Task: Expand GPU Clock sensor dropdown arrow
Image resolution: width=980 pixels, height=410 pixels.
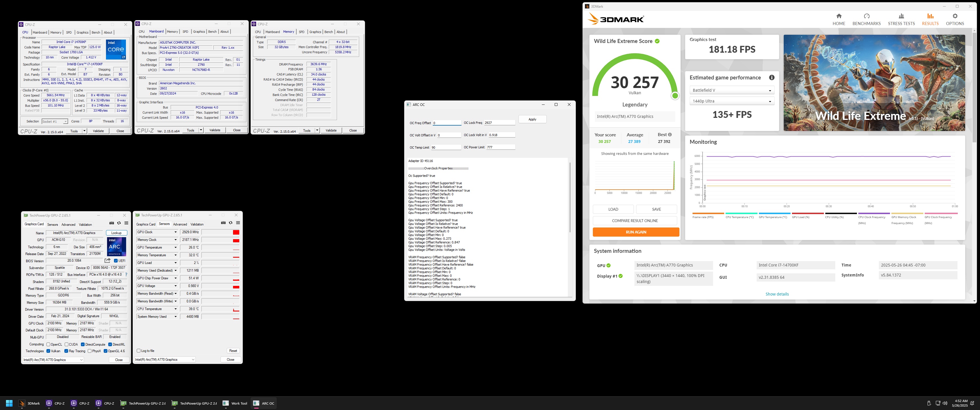Action: (175, 232)
